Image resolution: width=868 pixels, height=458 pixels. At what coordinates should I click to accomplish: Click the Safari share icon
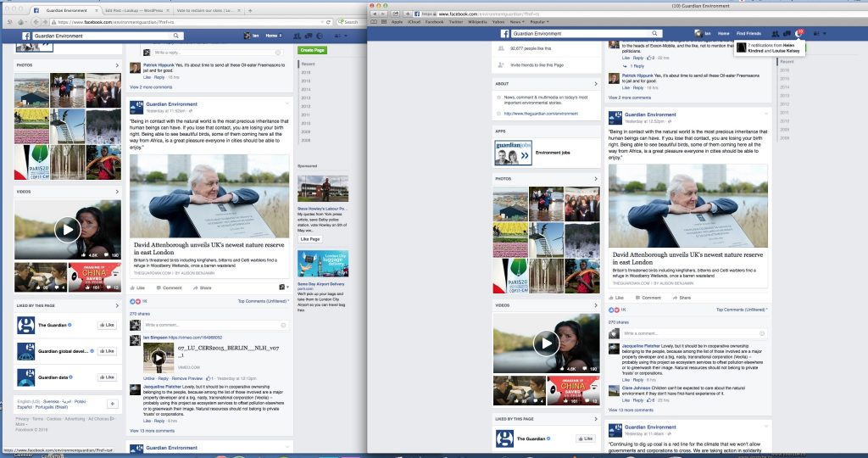(396, 14)
